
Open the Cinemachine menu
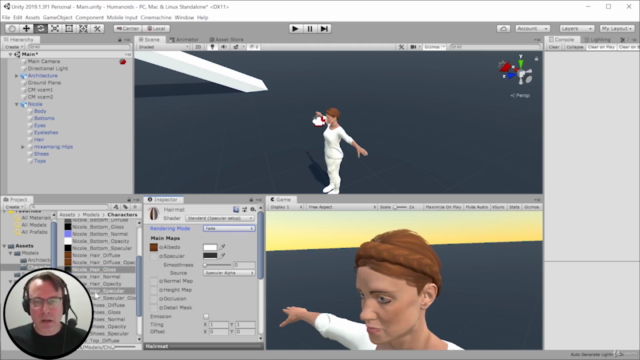click(156, 18)
